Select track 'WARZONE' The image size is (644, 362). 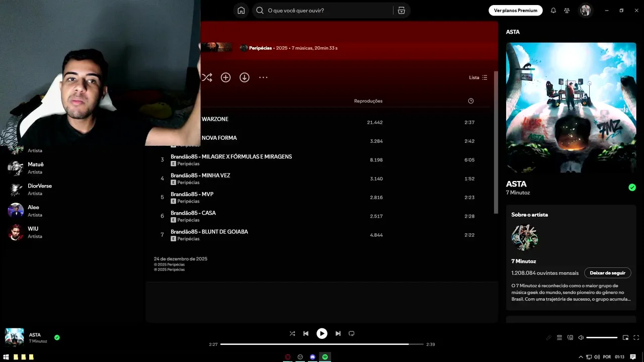(x=215, y=119)
